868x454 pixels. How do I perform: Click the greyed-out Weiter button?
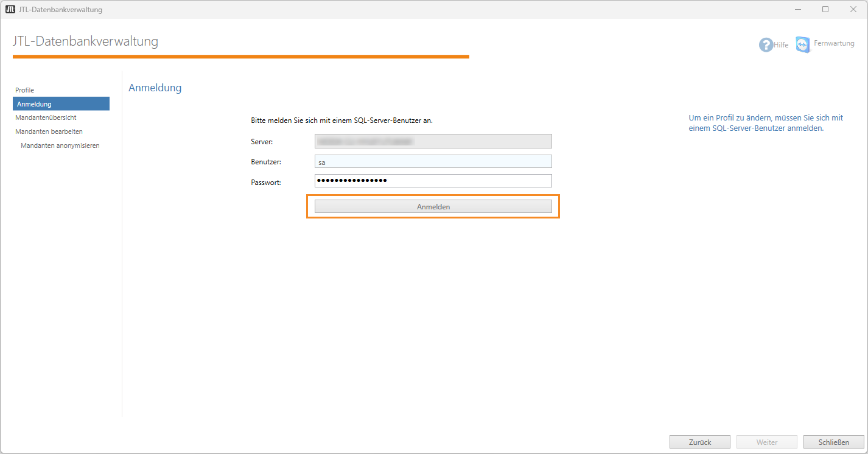766,442
